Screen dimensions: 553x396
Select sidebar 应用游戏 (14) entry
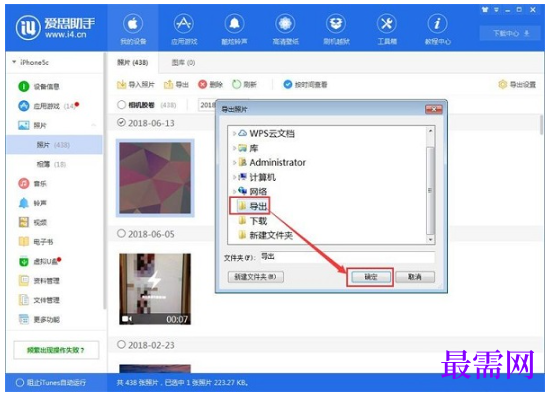tap(48, 106)
